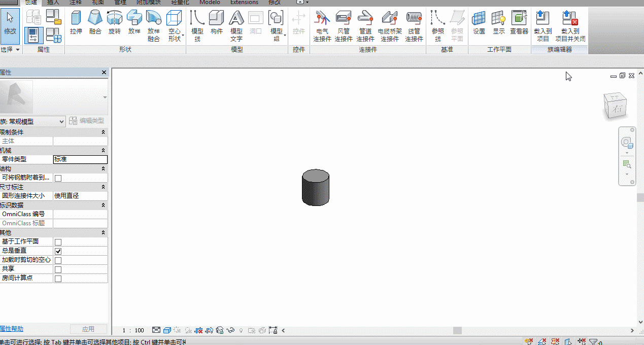The image size is (644, 345).
Task: Open the 构件 (Component) tool
Action: point(217,23)
